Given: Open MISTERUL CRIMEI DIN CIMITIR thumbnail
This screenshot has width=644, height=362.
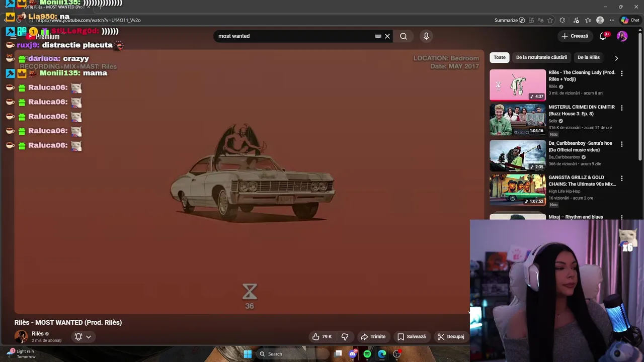Looking at the screenshot, I should pyautogui.click(x=518, y=120).
